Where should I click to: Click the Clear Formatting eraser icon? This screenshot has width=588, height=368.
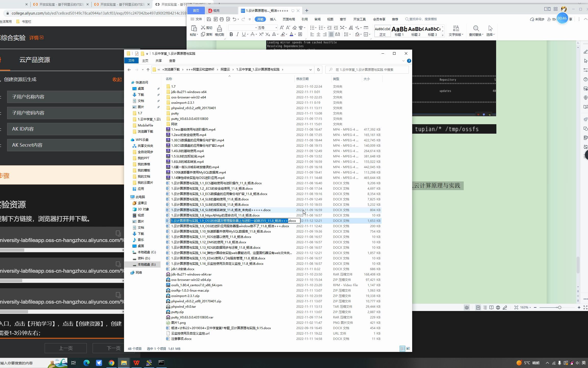(x=295, y=28)
